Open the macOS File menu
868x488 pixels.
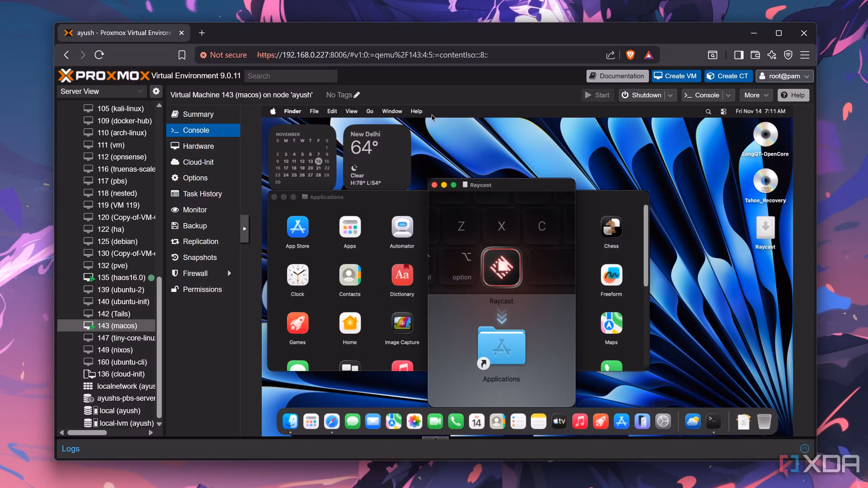pos(314,111)
